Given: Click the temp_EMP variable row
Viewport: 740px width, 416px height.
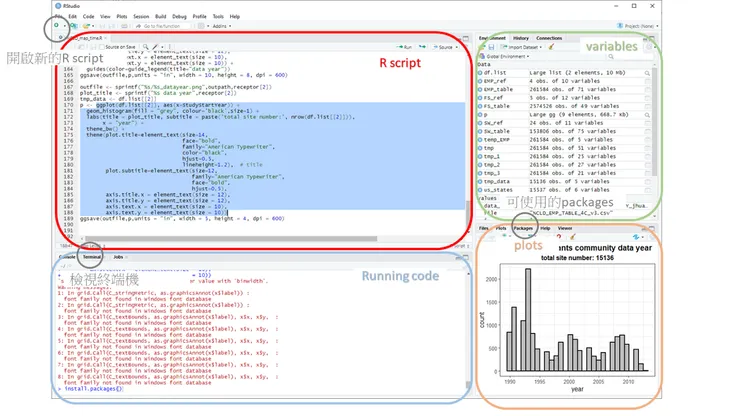Looking at the screenshot, I should (564, 140).
